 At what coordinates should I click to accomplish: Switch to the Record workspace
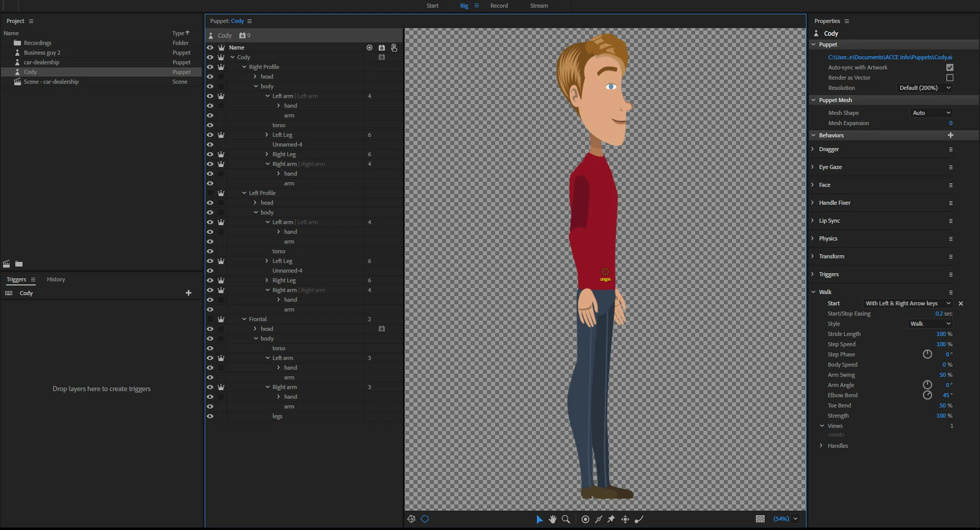pos(499,6)
